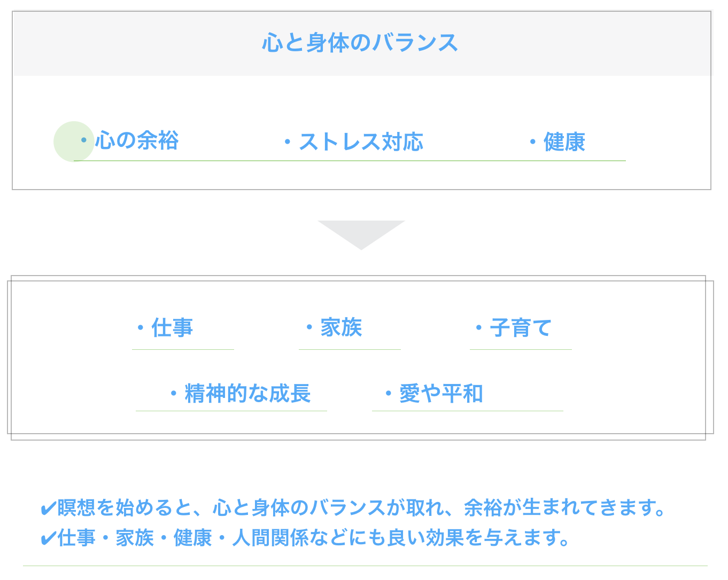Click the ストレス対応 label
The image size is (728, 580).
(361, 142)
